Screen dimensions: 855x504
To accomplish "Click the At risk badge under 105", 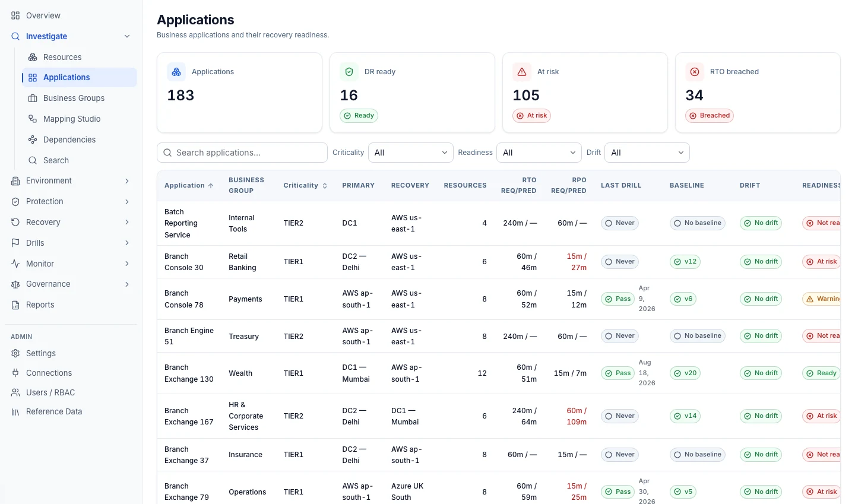I will [x=531, y=116].
